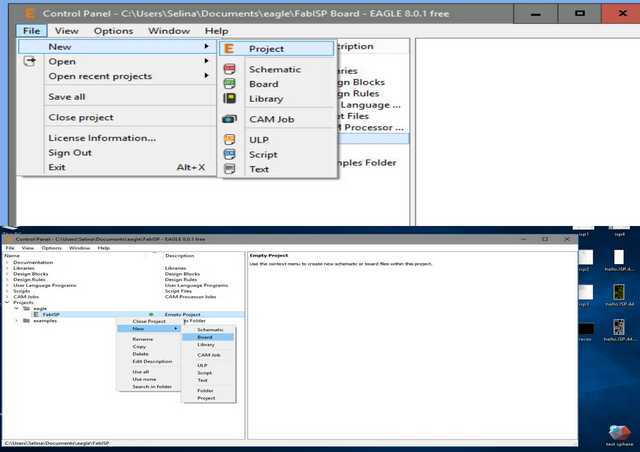Click CAM Processor Jobs in the bottom window's Description column

click(x=191, y=297)
